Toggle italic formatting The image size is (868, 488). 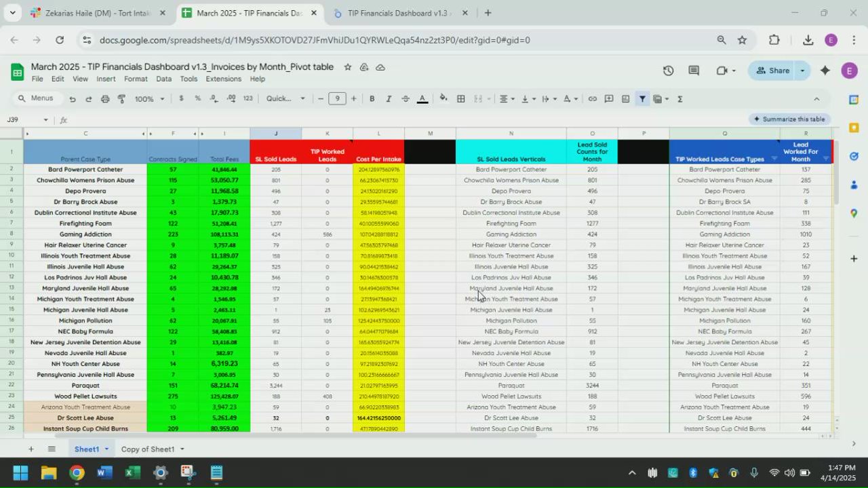pyautogui.click(x=389, y=98)
